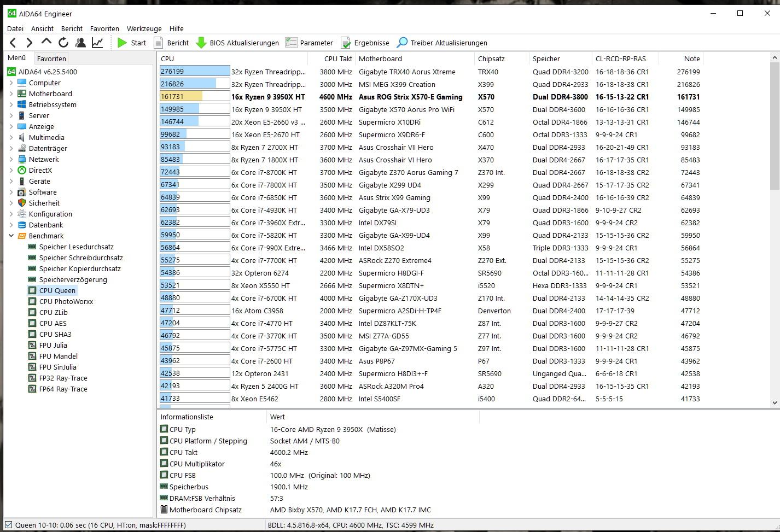Expand the Multimedia tree node
The height and width of the screenshot is (532, 780).
click(x=11, y=137)
